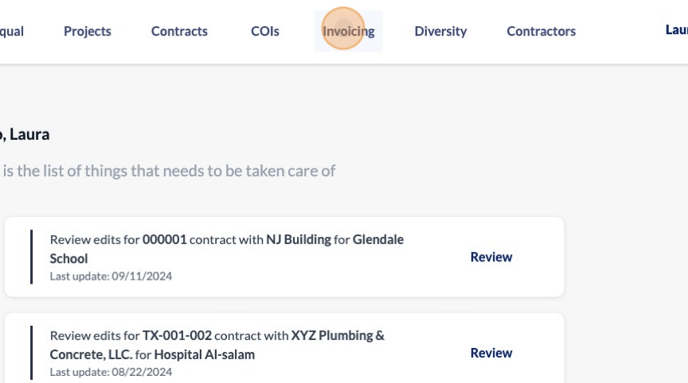Select contract number 000001
Viewport: 688px width, 383px height.
pyautogui.click(x=165, y=240)
